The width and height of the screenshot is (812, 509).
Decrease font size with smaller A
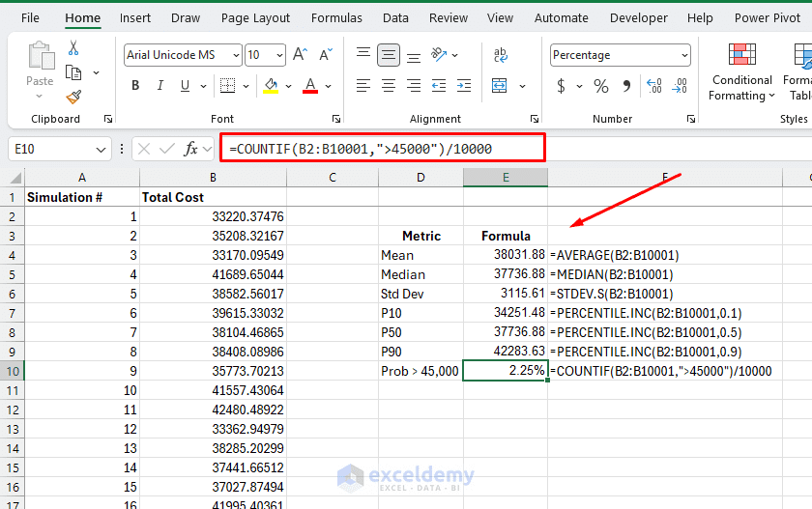(326, 54)
